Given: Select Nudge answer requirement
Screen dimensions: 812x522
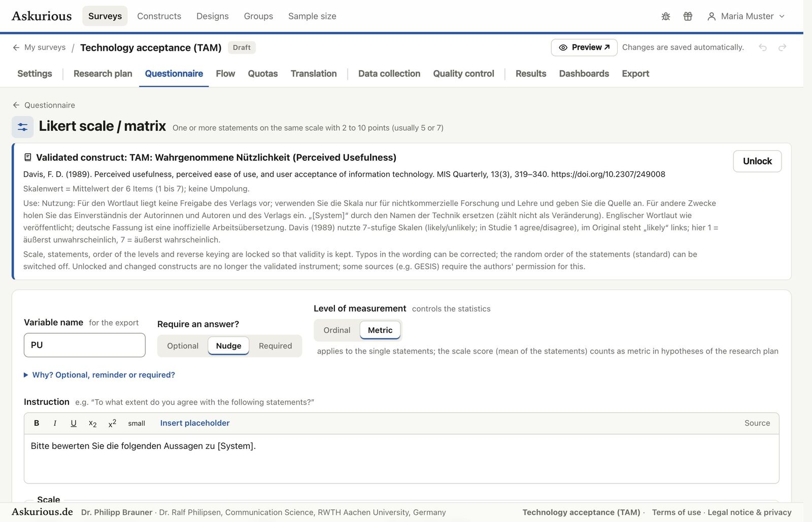Looking at the screenshot, I should point(228,346).
